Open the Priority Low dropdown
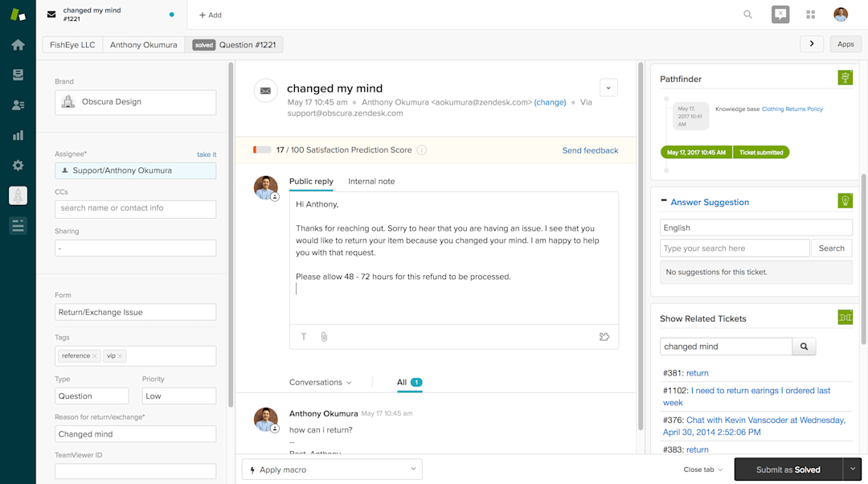The width and height of the screenshot is (868, 484). [178, 396]
